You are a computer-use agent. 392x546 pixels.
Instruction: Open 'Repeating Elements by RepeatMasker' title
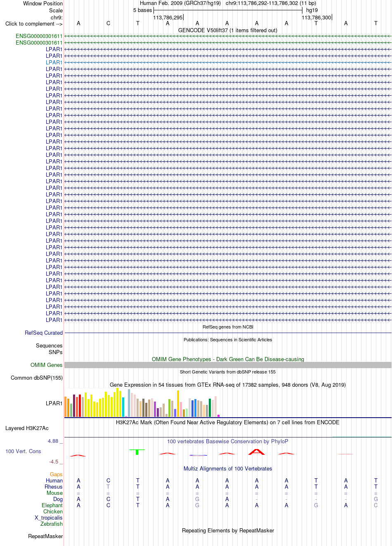pyautogui.click(x=228, y=530)
